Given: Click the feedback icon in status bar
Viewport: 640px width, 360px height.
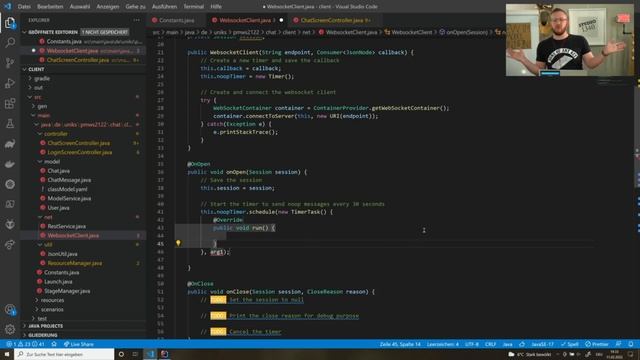Looking at the screenshot, I should click(618, 344).
